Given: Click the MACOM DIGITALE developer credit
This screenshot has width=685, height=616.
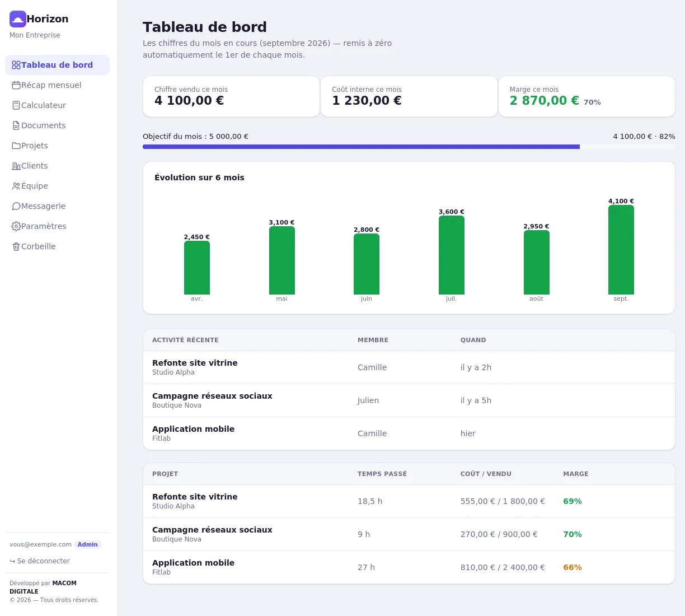Looking at the screenshot, I should (43, 587).
